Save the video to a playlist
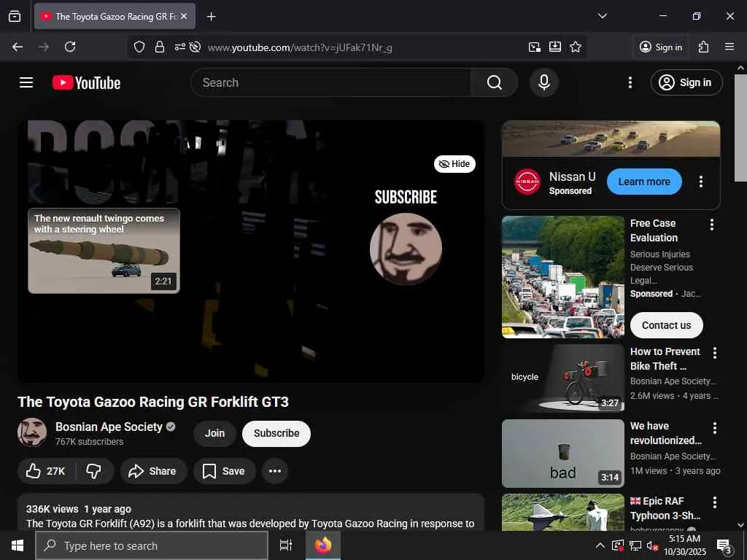Viewport: 747px width, 560px height. point(224,471)
